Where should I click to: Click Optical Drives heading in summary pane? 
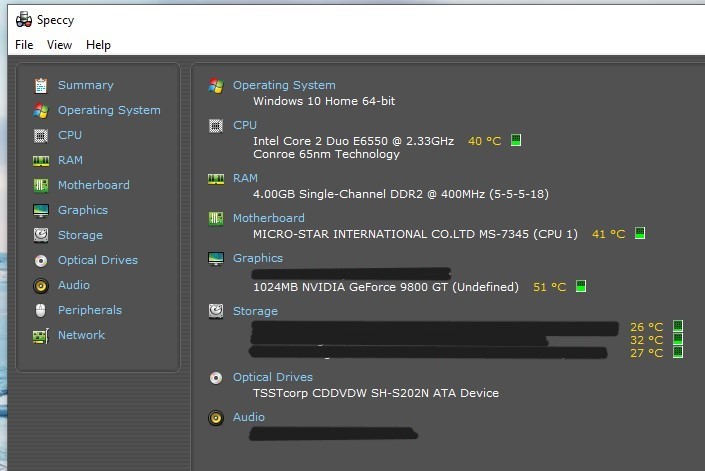(273, 377)
